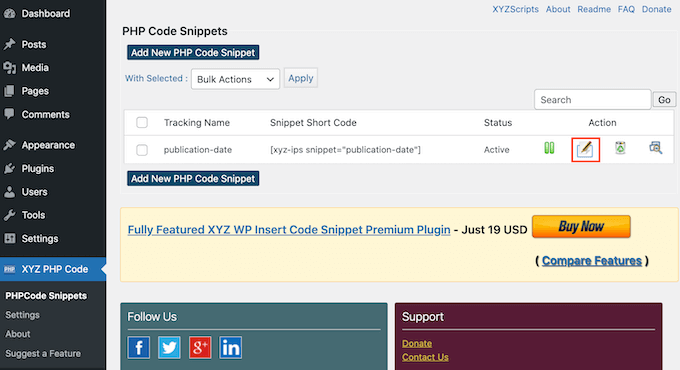Screen dimensions: 680x370
Task: Open the Appearance sidebar menu
Action: pyautogui.click(x=48, y=145)
